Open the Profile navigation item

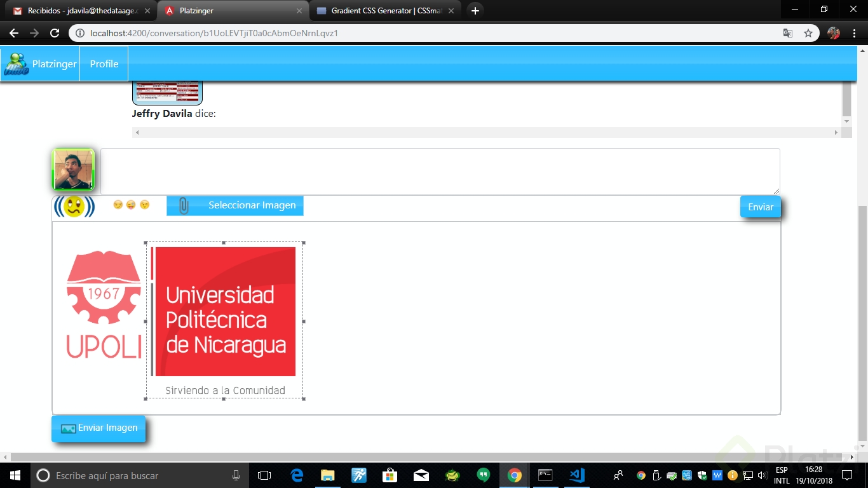(104, 64)
